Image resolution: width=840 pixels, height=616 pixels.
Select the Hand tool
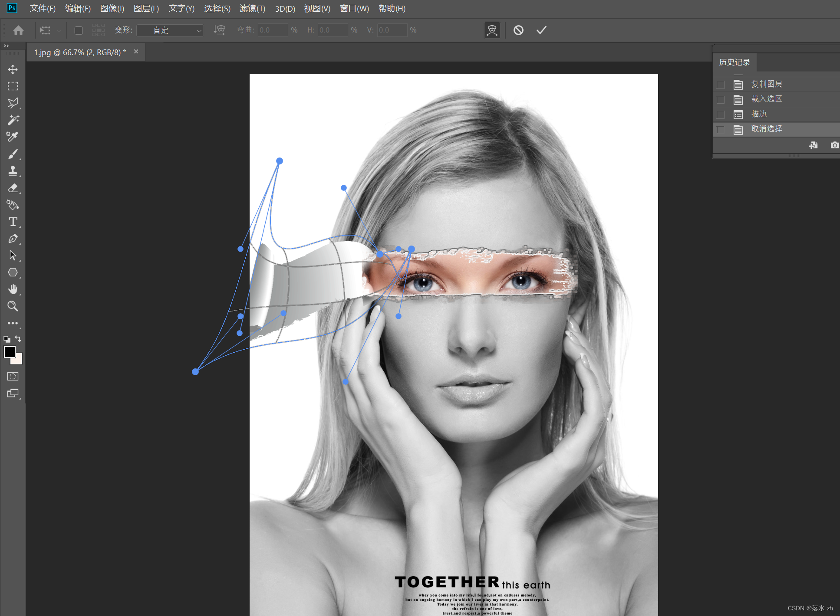click(13, 289)
